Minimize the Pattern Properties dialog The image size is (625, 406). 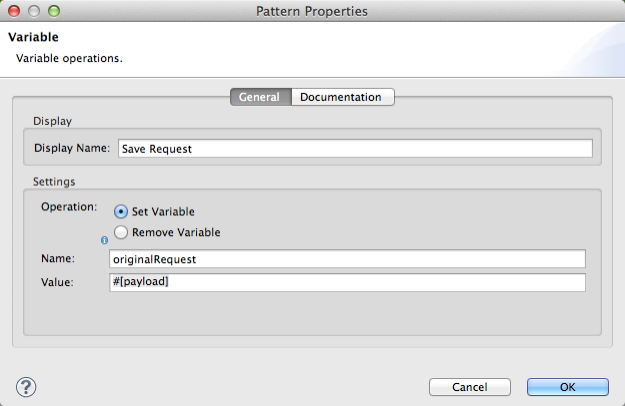pyautogui.click(x=33, y=12)
